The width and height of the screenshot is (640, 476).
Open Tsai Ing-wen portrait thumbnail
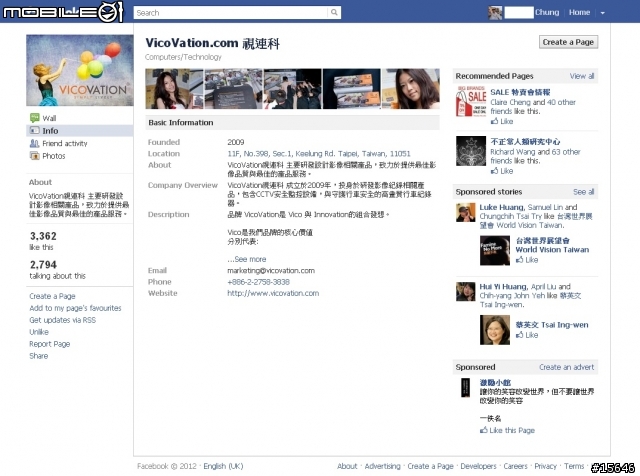pos(495,330)
